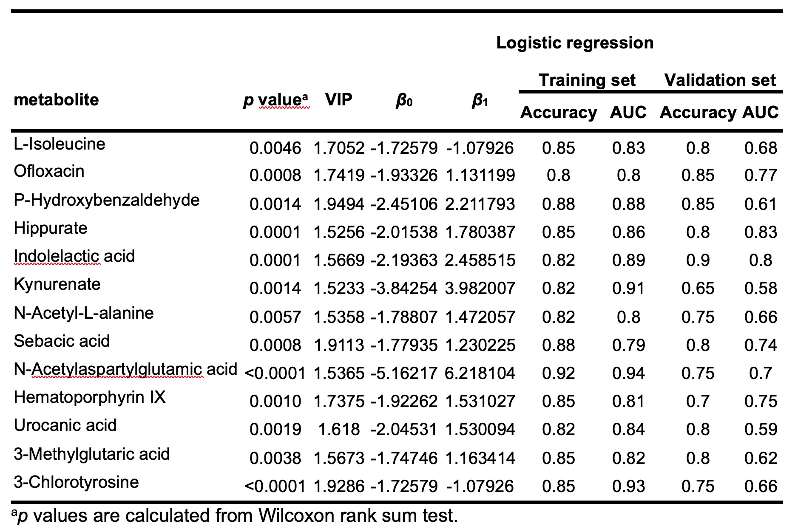The height and width of the screenshot is (532, 795).
Task: Select the Validation set column heading
Action: [720, 80]
